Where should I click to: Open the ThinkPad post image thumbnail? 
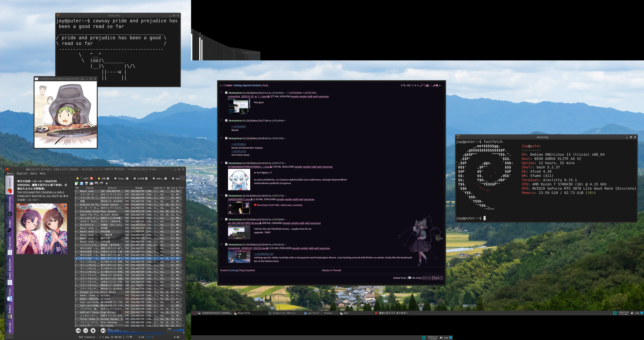[x=239, y=232]
